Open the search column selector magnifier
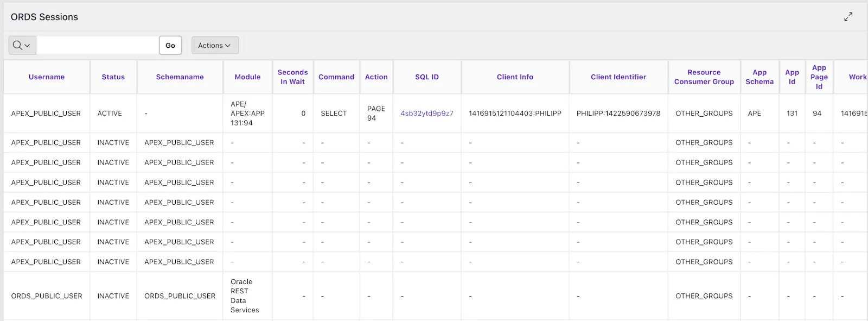 22,46
